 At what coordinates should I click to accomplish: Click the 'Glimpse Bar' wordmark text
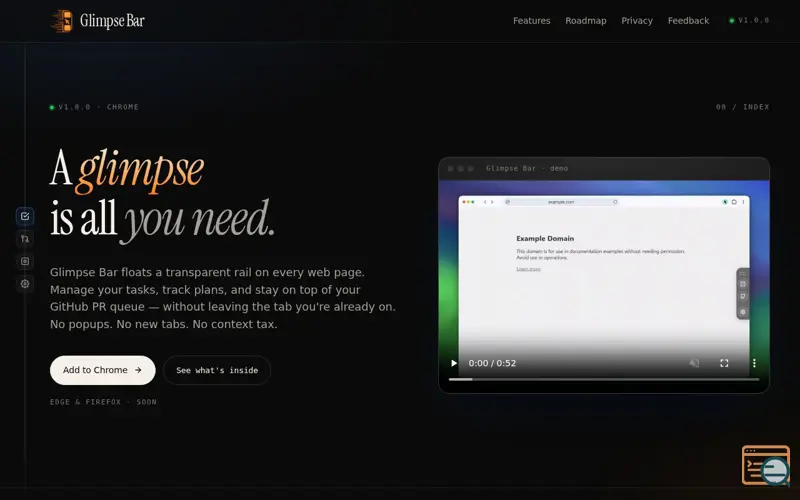pos(112,21)
